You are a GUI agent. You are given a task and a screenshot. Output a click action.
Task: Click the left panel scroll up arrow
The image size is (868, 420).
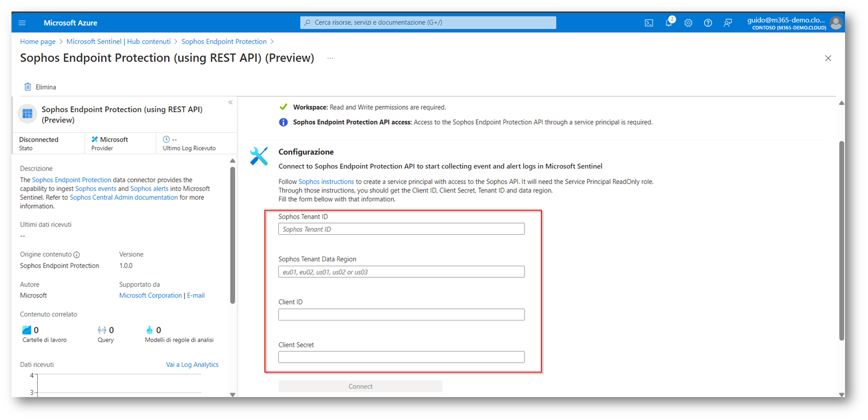[232, 161]
